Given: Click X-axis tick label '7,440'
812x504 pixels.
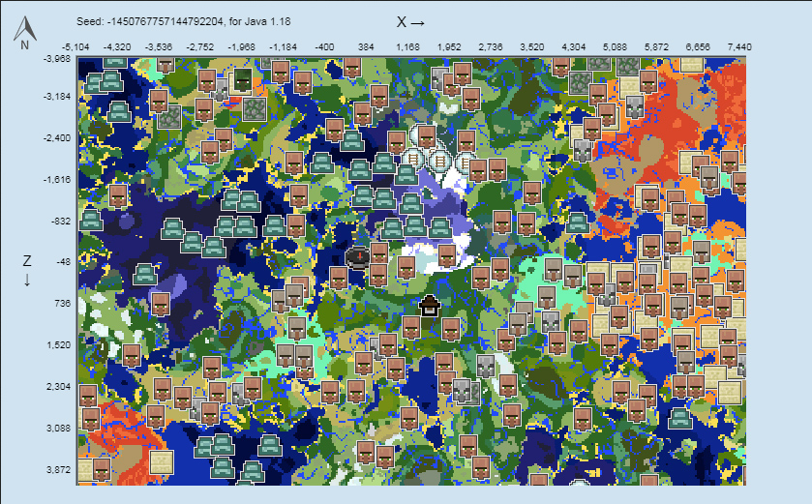Looking at the screenshot, I should (739, 47).
